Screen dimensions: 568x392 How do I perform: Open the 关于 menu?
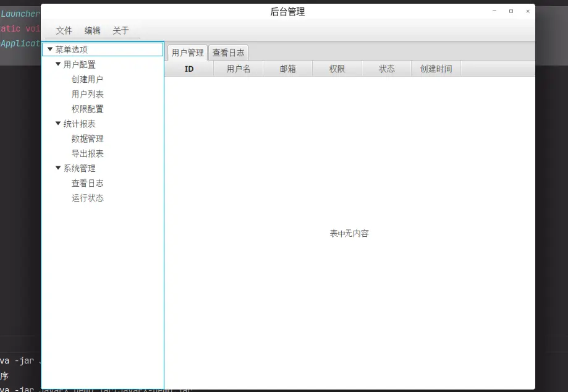pos(121,30)
